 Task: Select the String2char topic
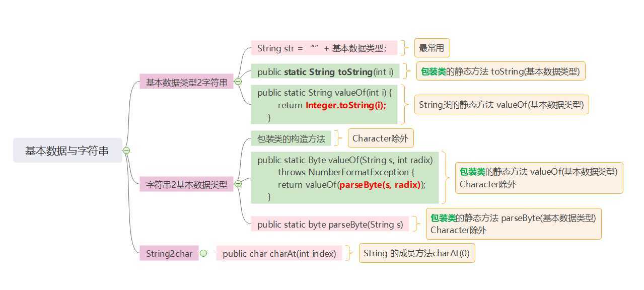click(169, 253)
